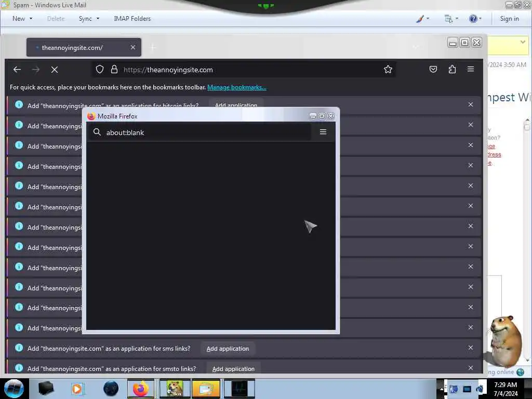Viewport: 532px width, 399px height.
Task: Open hamburger menu in about:blank popup
Action: 323,132
